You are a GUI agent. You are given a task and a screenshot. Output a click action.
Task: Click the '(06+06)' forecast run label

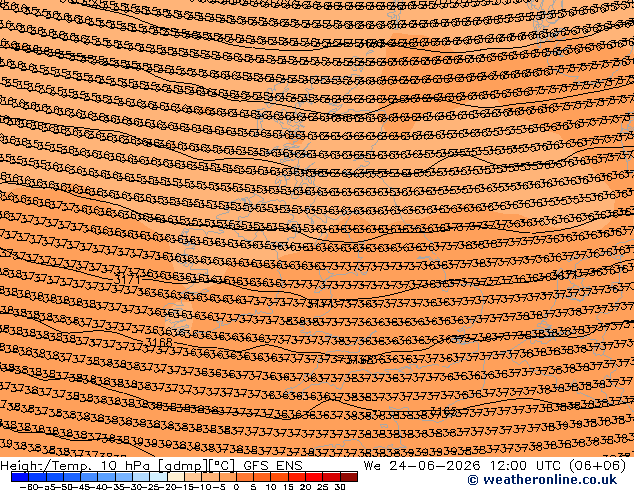click(598, 466)
